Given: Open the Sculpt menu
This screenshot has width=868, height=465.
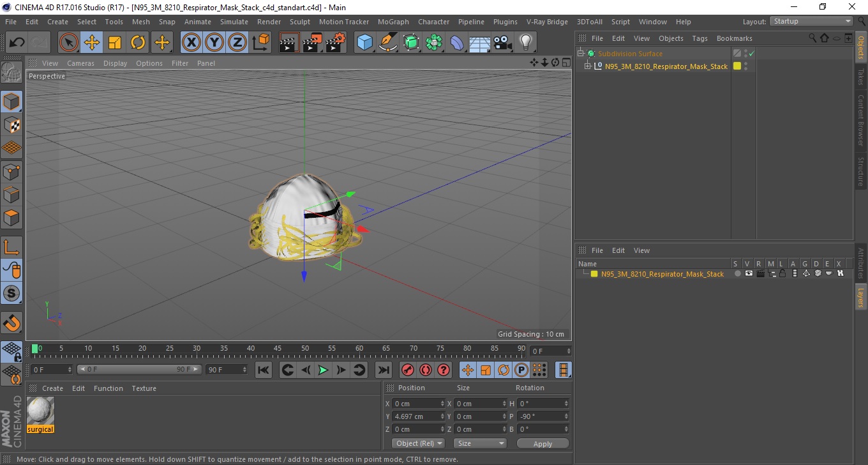Looking at the screenshot, I should pyautogui.click(x=300, y=22).
